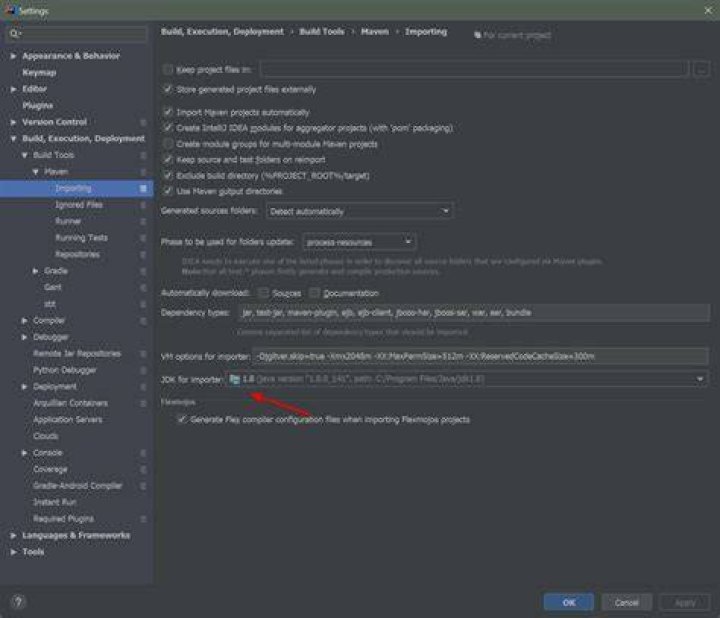
Task: Toggle Store generated project files externally
Action: 168,89
